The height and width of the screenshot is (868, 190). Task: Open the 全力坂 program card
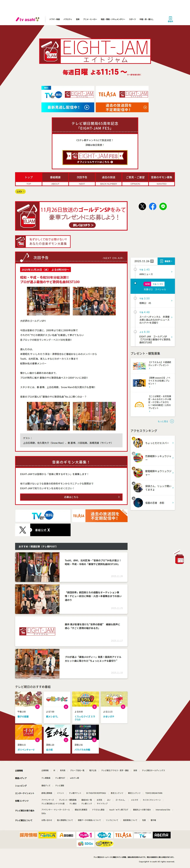(57, 739)
